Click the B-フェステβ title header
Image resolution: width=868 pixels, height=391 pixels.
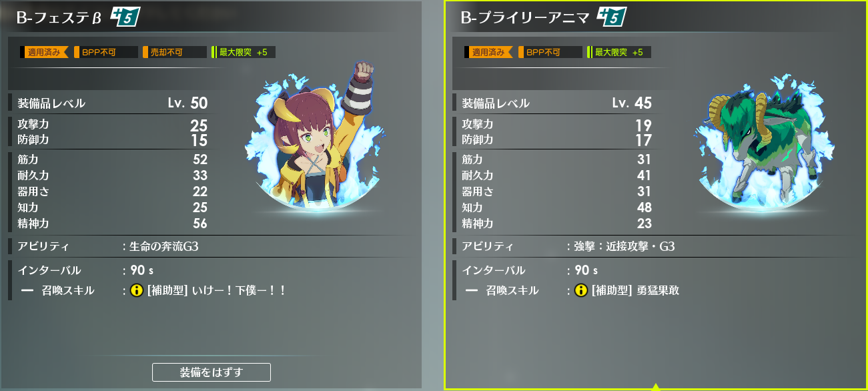pyautogui.click(x=59, y=18)
